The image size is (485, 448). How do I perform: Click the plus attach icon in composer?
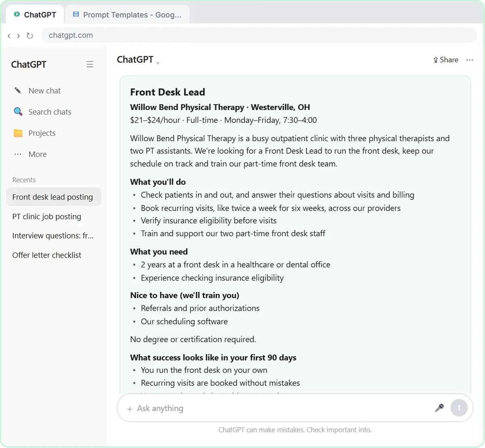(x=130, y=409)
